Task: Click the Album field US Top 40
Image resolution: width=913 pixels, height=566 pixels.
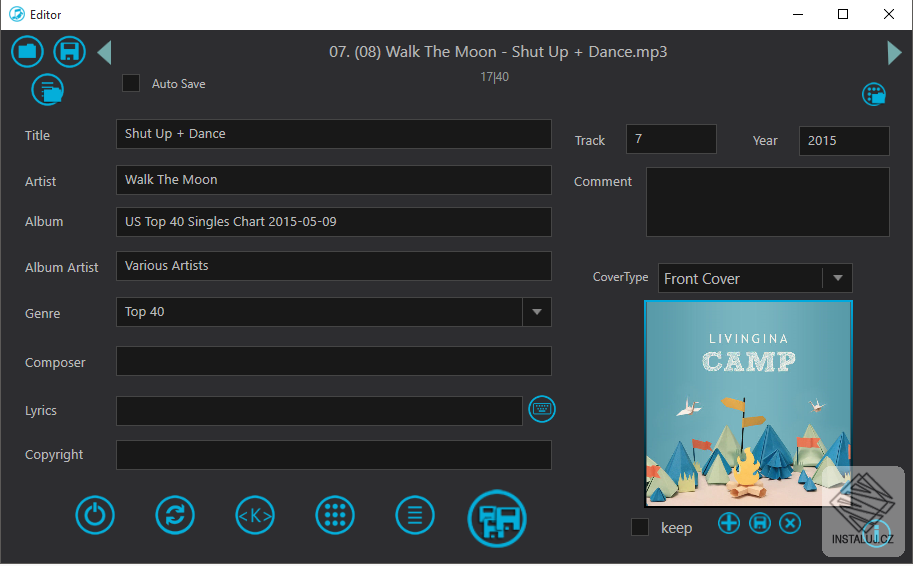Action: click(334, 222)
